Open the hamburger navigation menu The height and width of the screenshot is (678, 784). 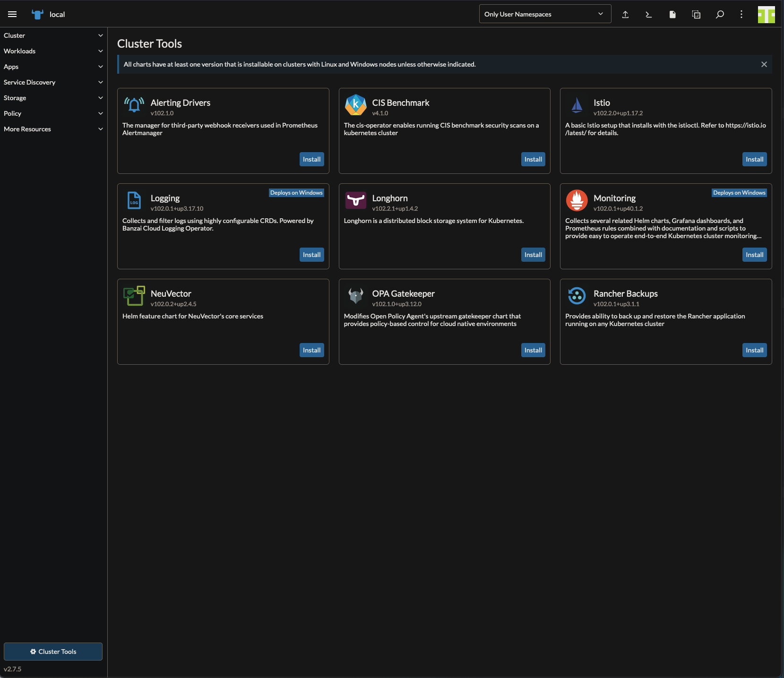[12, 14]
